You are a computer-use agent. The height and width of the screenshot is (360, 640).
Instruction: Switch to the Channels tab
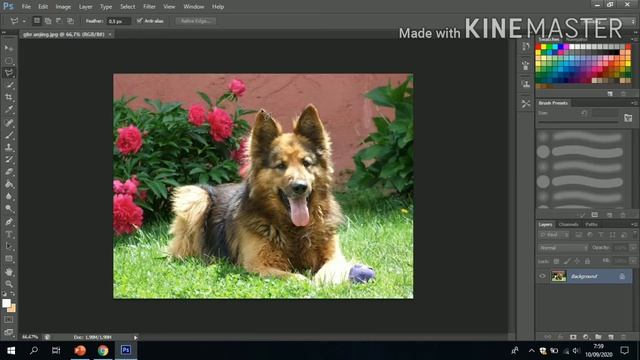coord(568,224)
